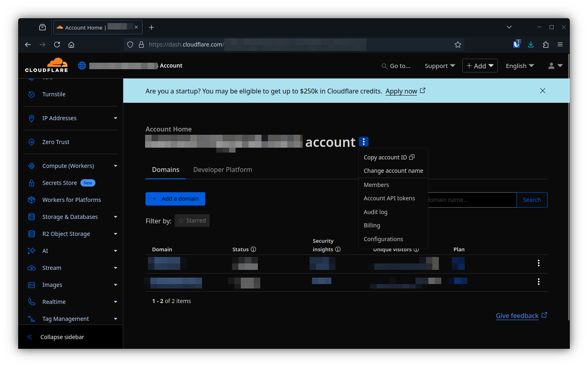Click the Cloudflare logo
The width and height of the screenshot is (588, 367).
tap(46, 65)
